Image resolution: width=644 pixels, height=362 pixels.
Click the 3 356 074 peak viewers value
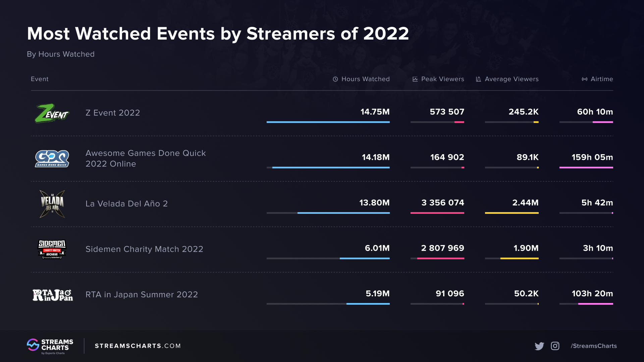pos(443,203)
